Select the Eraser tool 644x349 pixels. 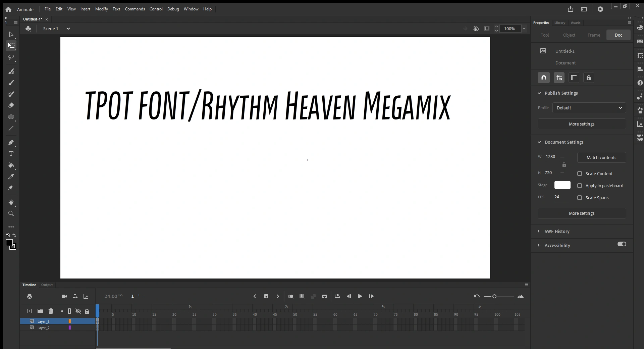[x=11, y=106]
